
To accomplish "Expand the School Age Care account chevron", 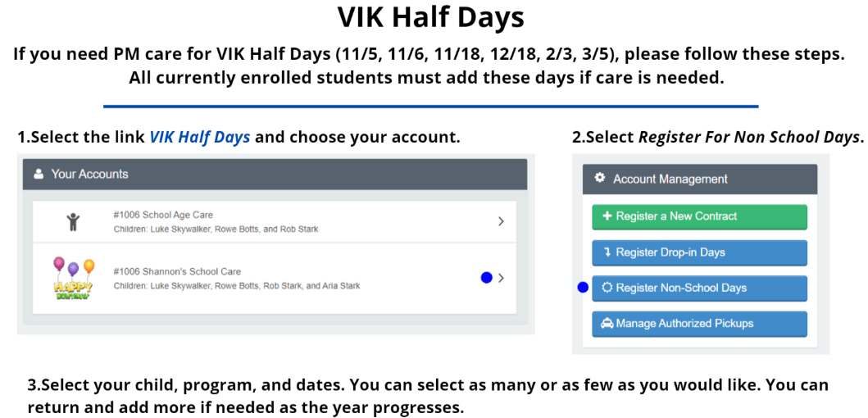I will click(x=501, y=221).
